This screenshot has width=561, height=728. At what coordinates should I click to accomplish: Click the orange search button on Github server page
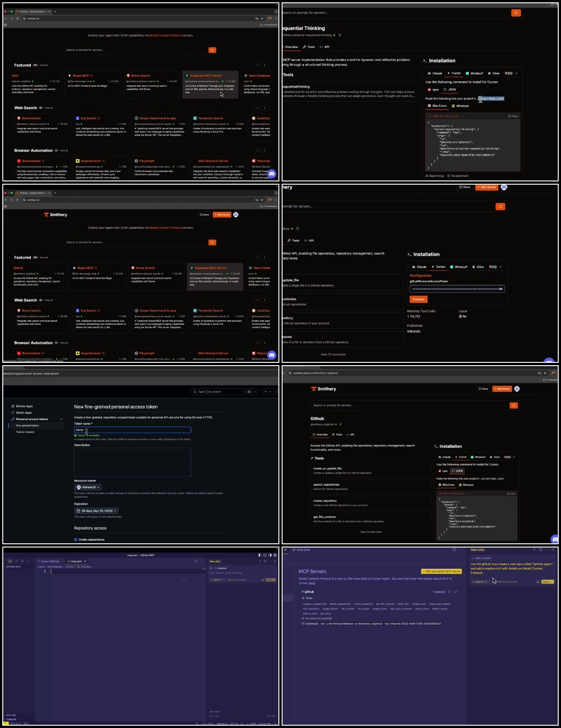513,405
